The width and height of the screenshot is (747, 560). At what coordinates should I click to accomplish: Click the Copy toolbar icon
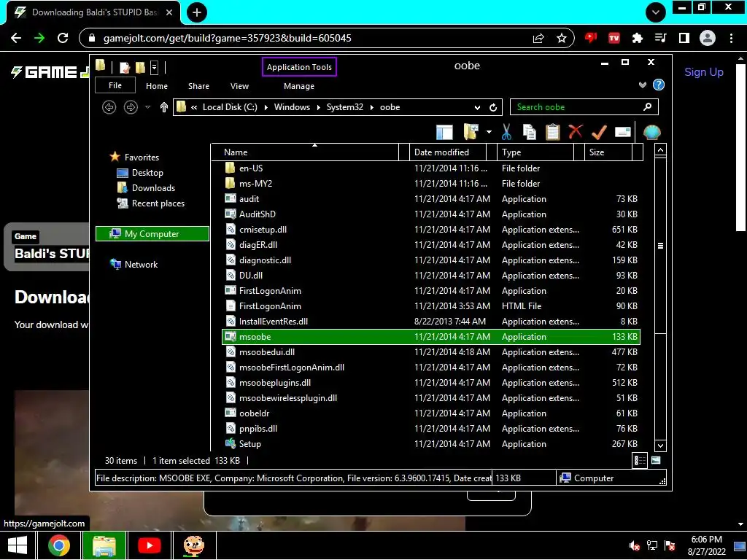(x=530, y=132)
